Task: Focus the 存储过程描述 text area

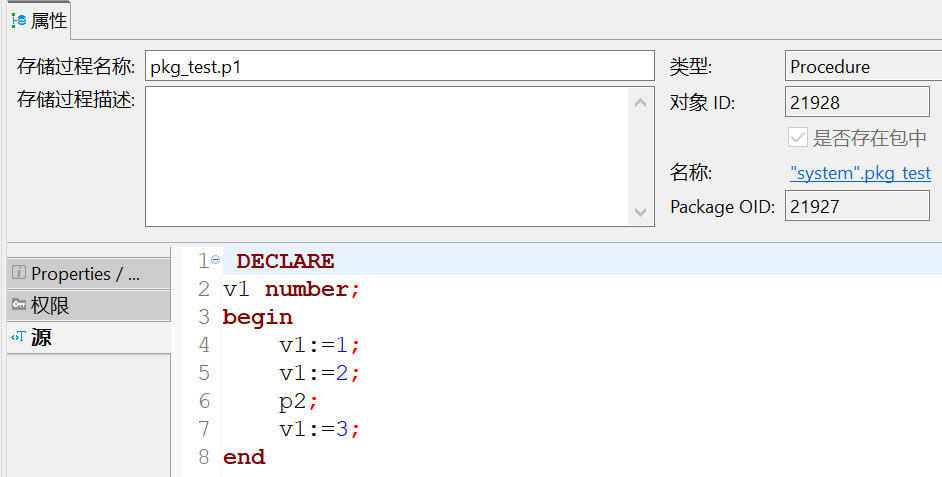Action: (388, 156)
